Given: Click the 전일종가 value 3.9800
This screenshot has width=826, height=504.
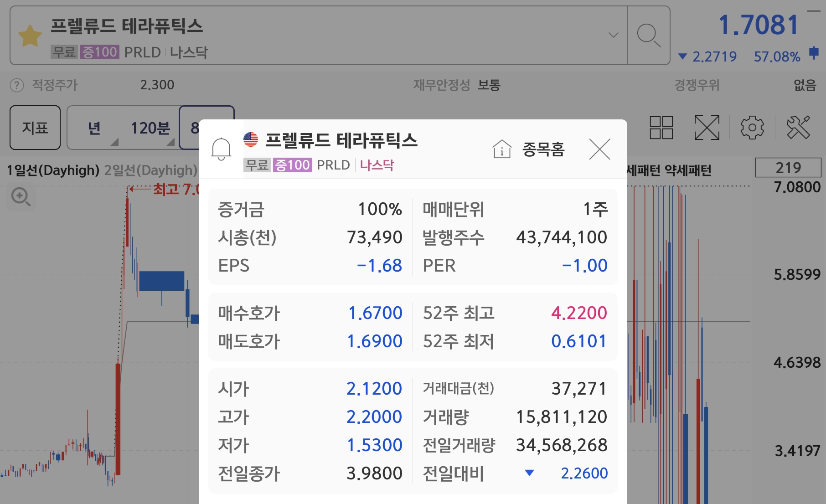Looking at the screenshot, I should [374, 473].
